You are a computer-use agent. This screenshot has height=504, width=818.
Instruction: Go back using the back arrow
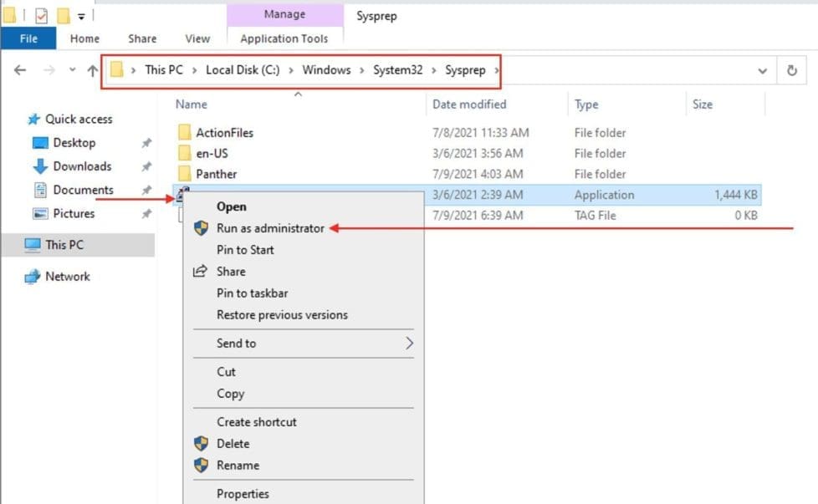point(20,70)
